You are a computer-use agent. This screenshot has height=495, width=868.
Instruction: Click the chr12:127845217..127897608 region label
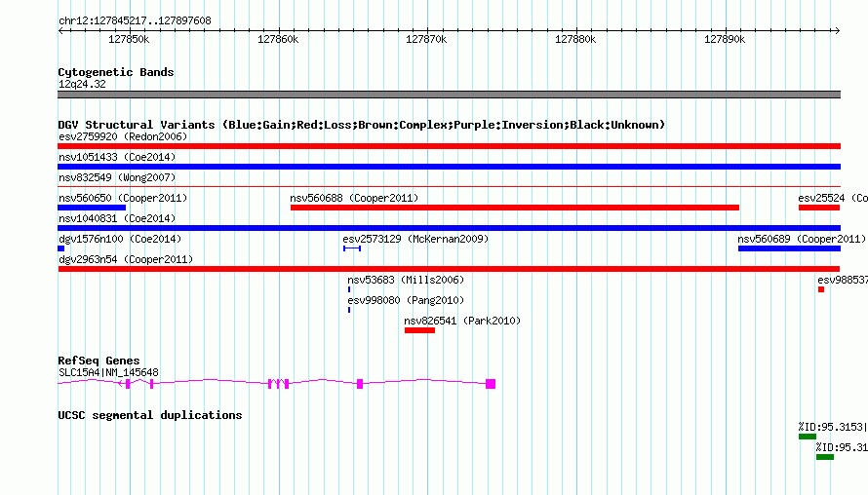135,20
